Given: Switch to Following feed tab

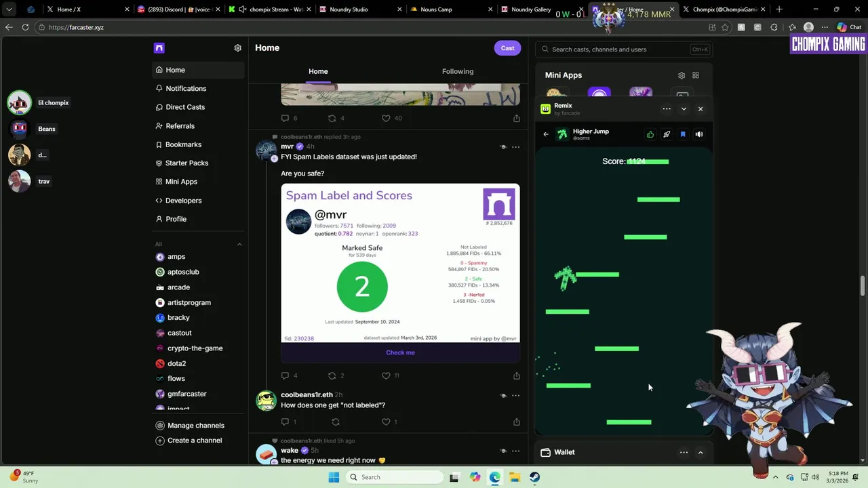Looking at the screenshot, I should (458, 71).
